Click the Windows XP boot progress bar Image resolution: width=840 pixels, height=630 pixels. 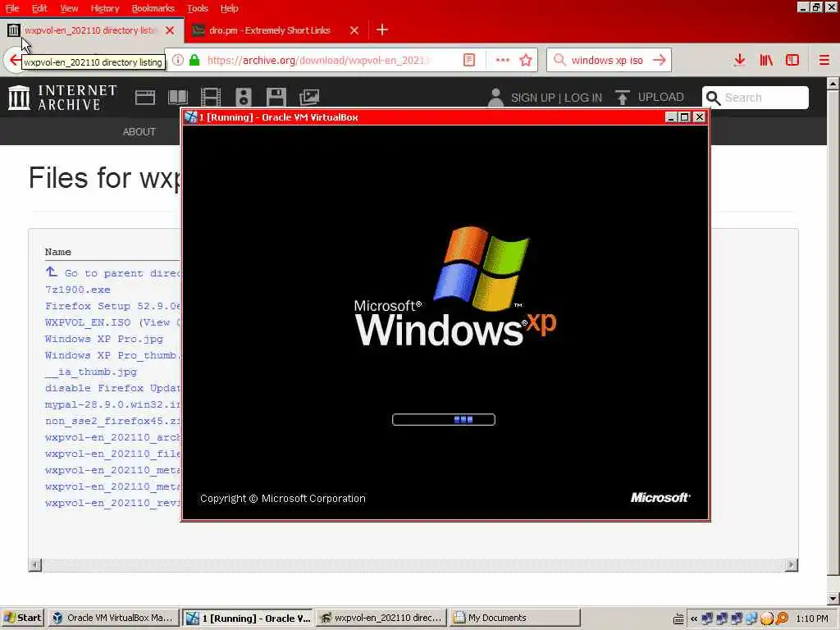coord(444,419)
